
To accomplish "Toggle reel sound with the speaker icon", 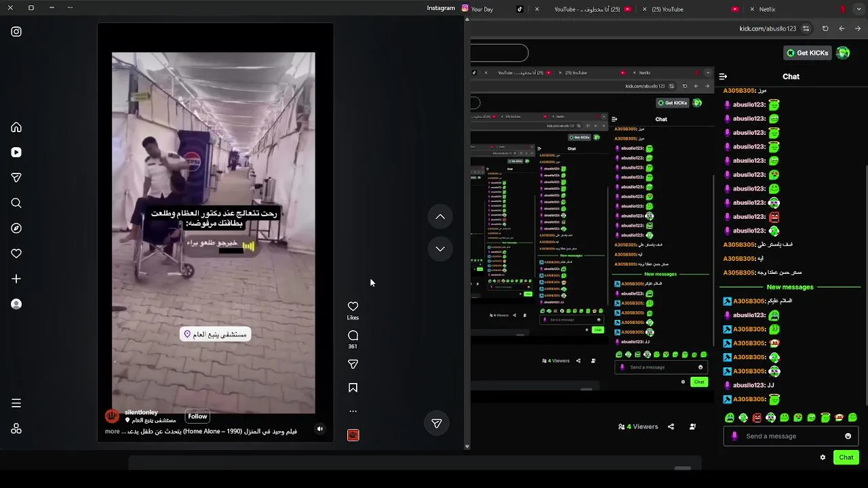I will click(x=320, y=429).
